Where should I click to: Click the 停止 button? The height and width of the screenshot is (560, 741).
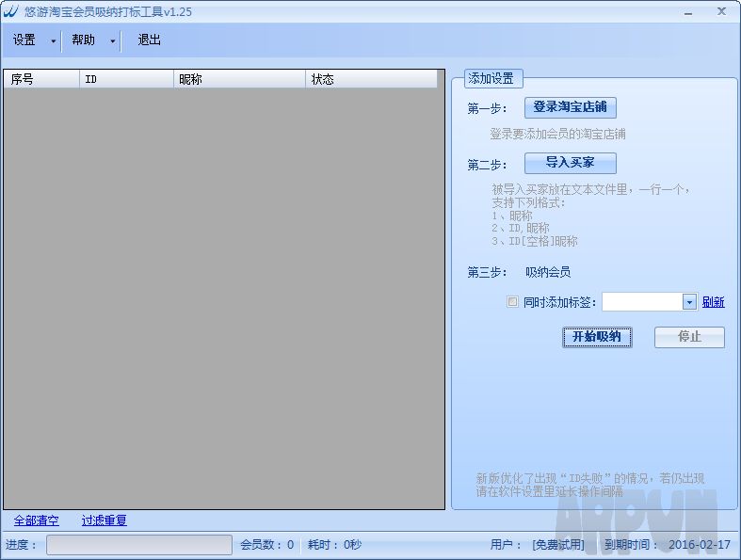click(x=689, y=337)
